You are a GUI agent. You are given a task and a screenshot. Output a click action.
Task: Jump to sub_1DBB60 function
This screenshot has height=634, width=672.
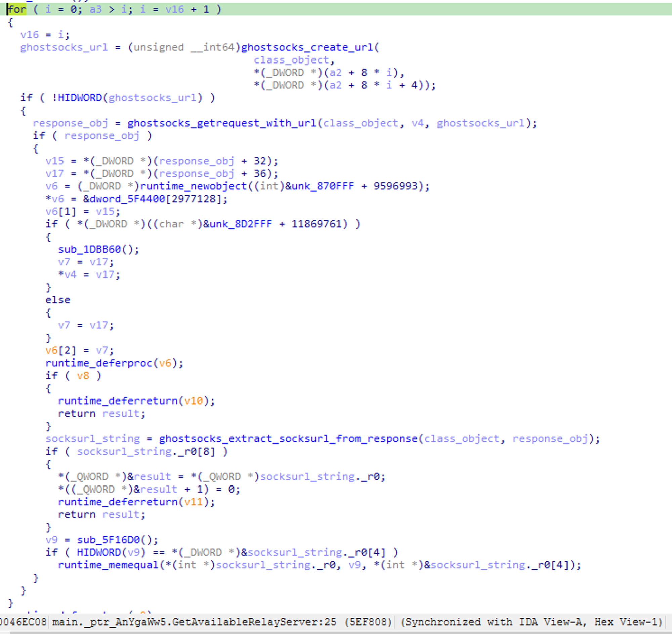click(x=89, y=249)
